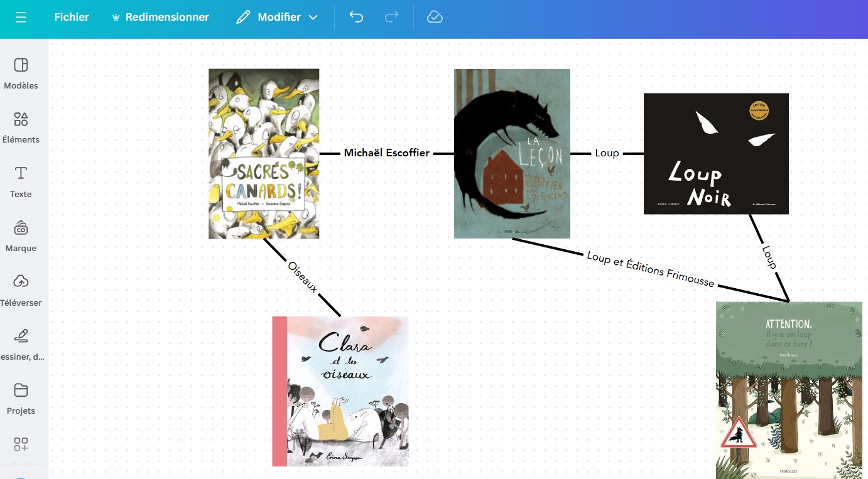Select the 'Michaël Escoffier' connector label

387,153
